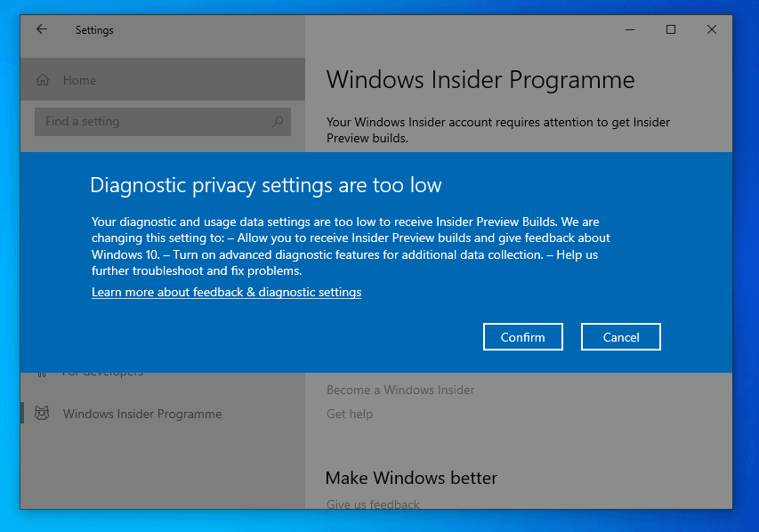Viewport: 759px width, 532px height.
Task: Open the Get help link
Action: (350, 414)
